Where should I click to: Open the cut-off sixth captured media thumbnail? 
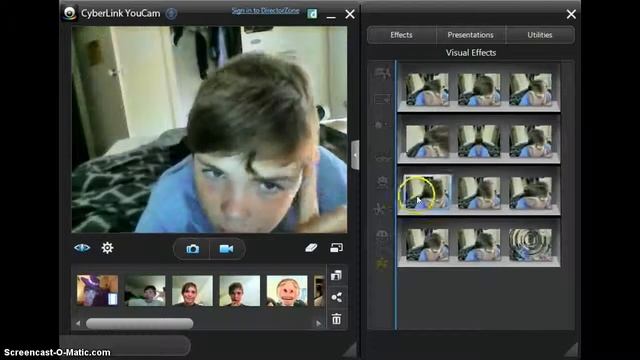tap(319, 291)
